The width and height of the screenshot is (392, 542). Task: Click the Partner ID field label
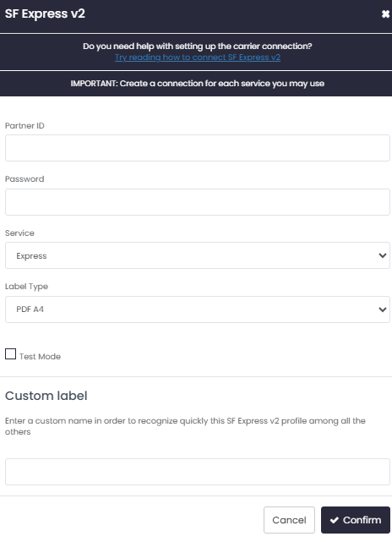coord(24,126)
